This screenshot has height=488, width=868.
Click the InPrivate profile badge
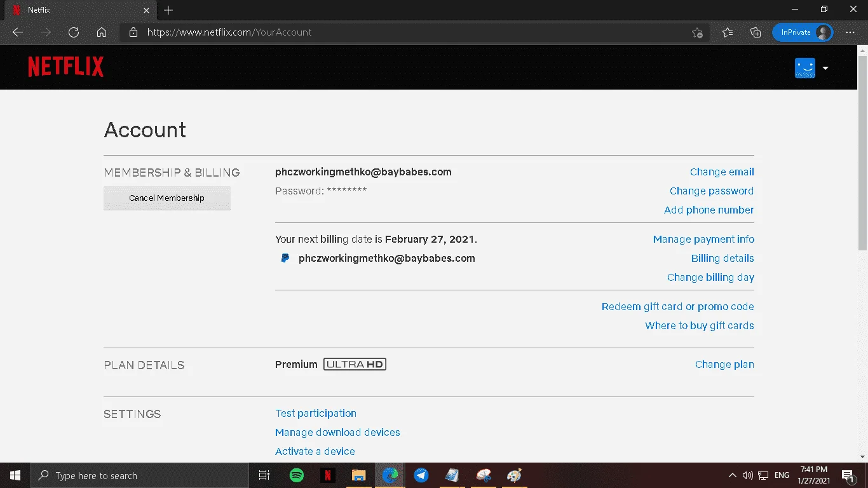[x=803, y=32]
